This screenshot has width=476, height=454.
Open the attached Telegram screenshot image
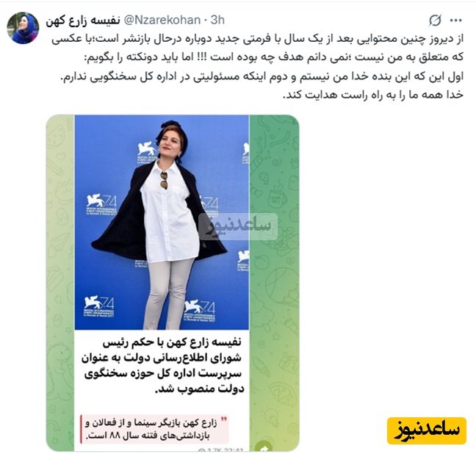[x=173, y=283]
